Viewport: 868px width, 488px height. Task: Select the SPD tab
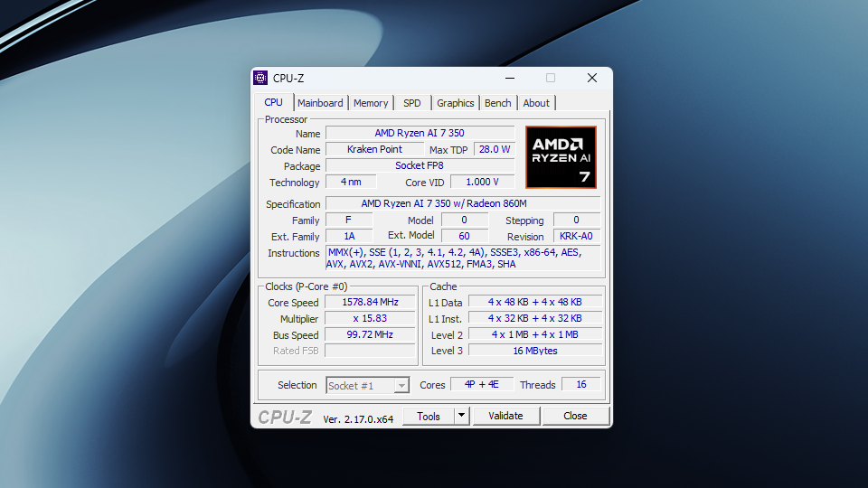coord(412,103)
